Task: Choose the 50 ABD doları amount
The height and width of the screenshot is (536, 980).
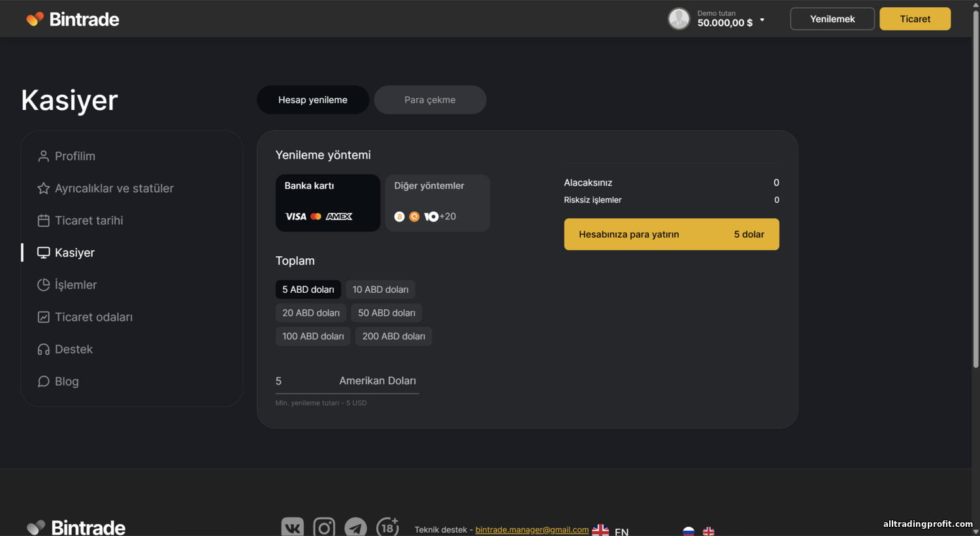Action: point(386,313)
